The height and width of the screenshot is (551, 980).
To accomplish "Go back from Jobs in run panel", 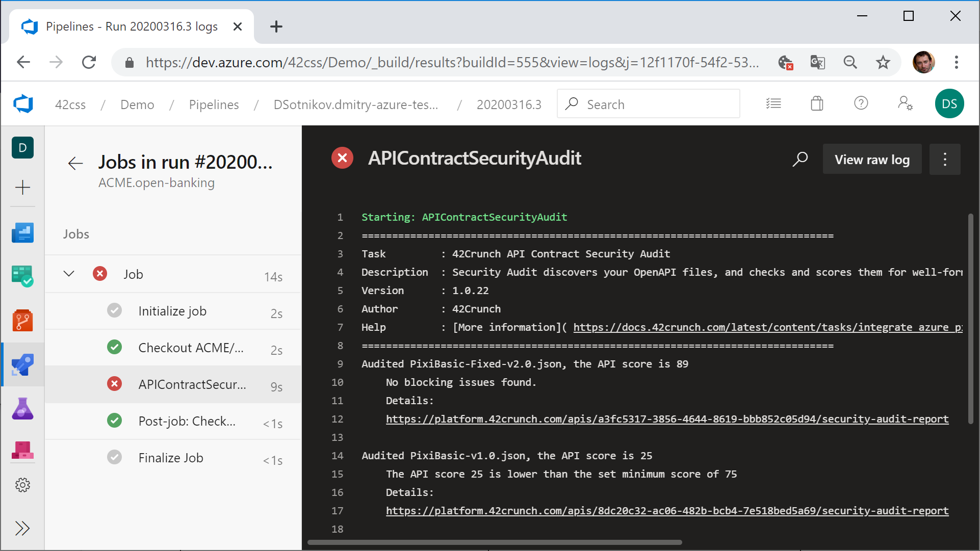I will 75,163.
